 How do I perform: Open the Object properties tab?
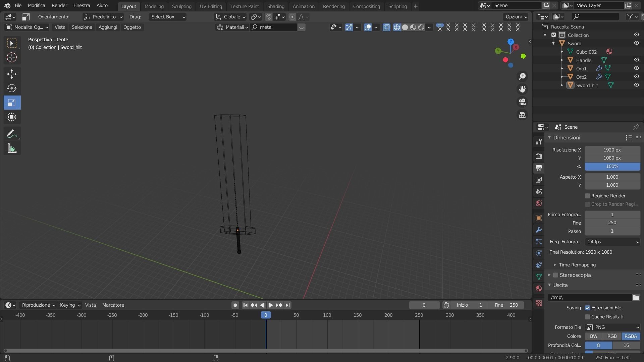coord(539,218)
